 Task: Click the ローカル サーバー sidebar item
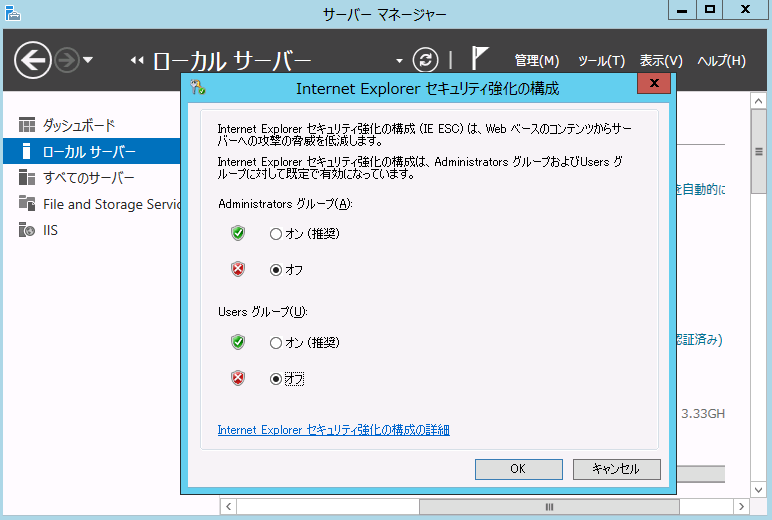point(89,152)
